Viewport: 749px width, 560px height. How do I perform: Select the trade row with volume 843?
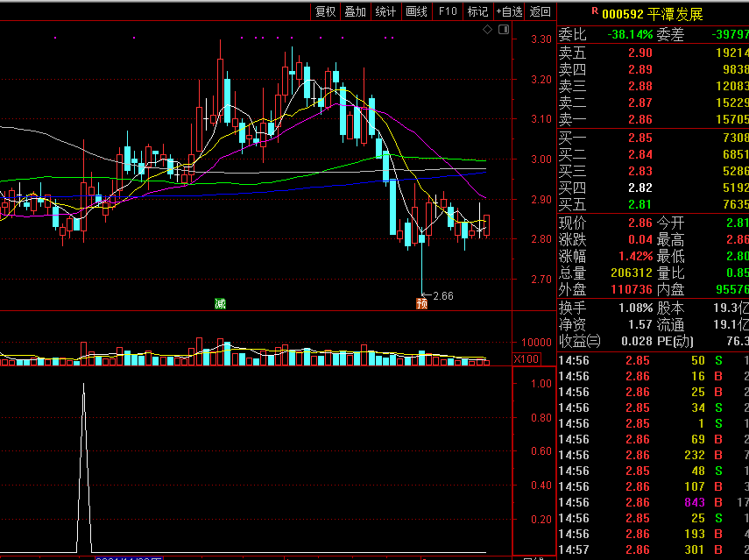click(x=653, y=503)
